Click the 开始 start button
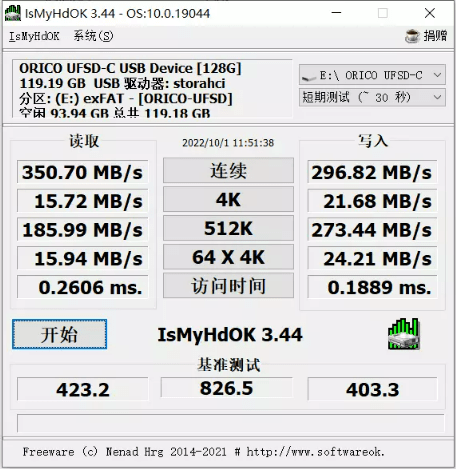Viewport: 457px width, 470px height. tap(59, 334)
